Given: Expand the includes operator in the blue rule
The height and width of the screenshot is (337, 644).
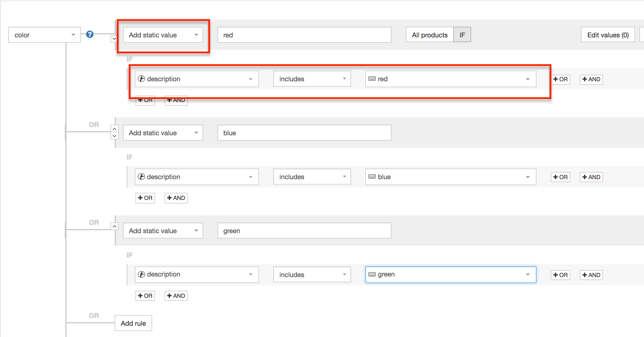Looking at the screenshot, I should [x=312, y=177].
